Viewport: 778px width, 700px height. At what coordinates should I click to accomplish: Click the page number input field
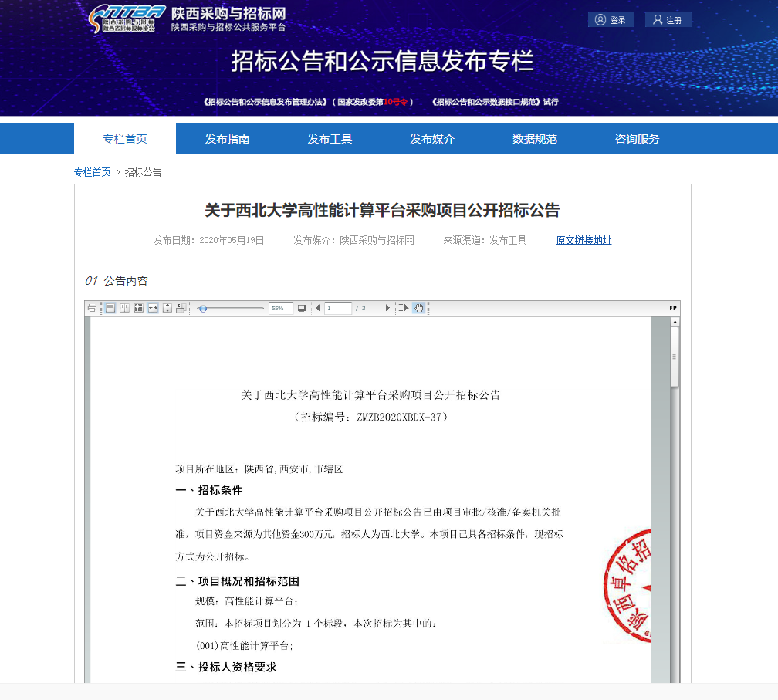[338, 308]
